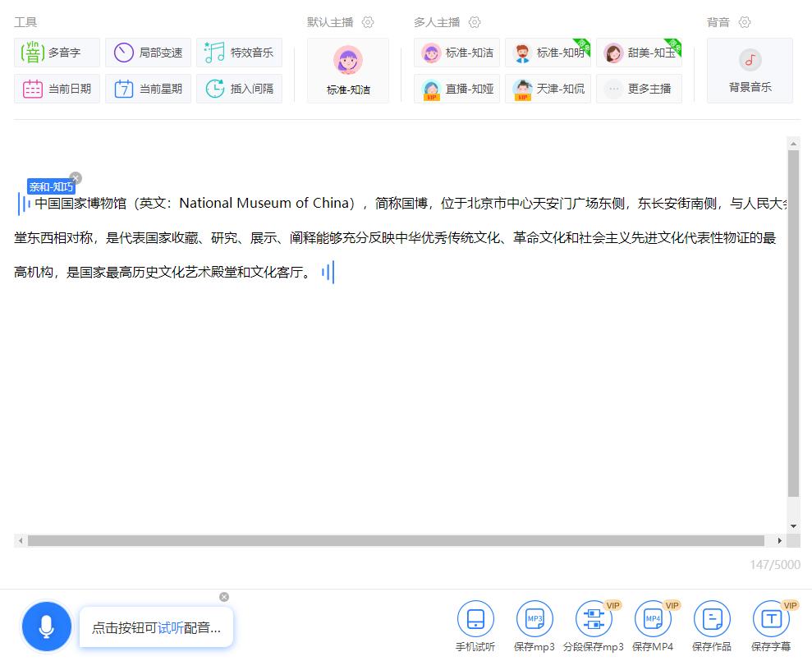The width and height of the screenshot is (812, 661).
Task: Open settings gear beside 背音
Action: [744, 22]
